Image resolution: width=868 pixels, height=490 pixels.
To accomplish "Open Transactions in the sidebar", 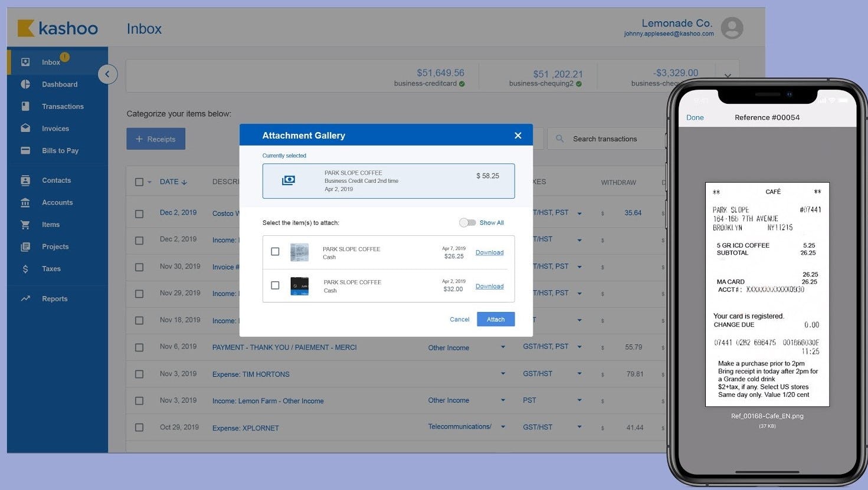I will click(63, 106).
